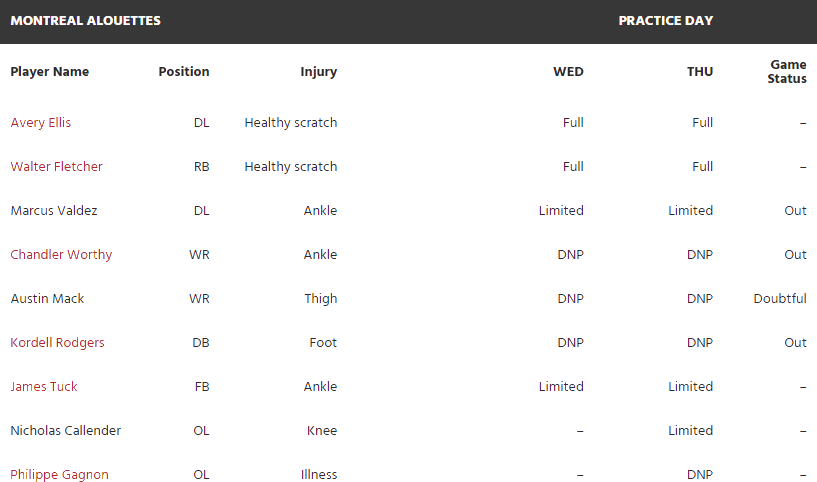Click the Montreal Alouettes table title
The height and width of the screenshot is (482, 817).
[x=85, y=21]
